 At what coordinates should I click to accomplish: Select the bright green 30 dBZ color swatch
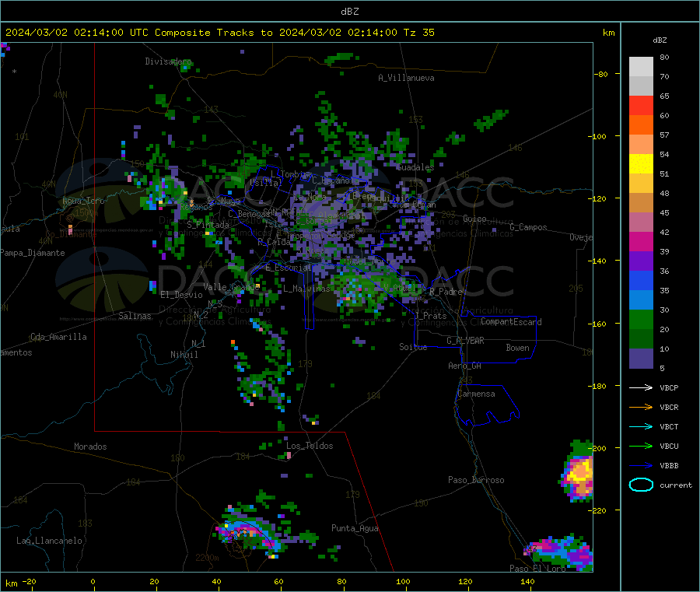(x=641, y=319)
